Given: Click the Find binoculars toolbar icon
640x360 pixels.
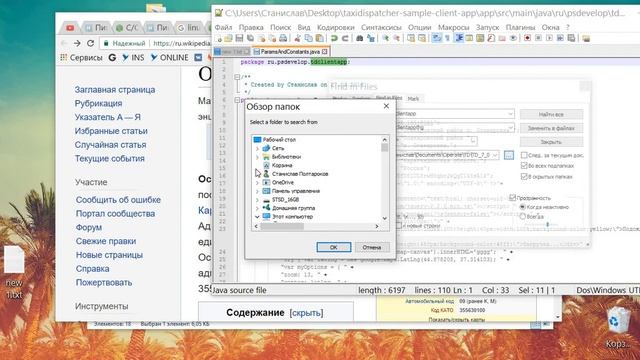Looking at the screenshot, I should coord(360,39).
